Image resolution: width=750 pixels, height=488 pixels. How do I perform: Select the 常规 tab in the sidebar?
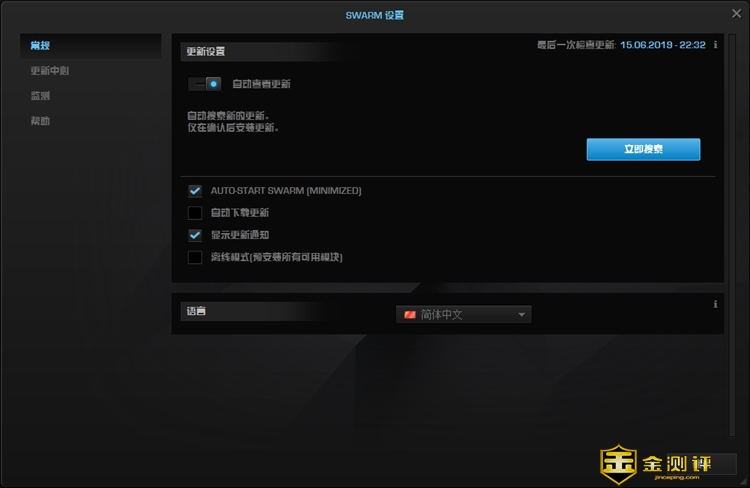[40, 46]
